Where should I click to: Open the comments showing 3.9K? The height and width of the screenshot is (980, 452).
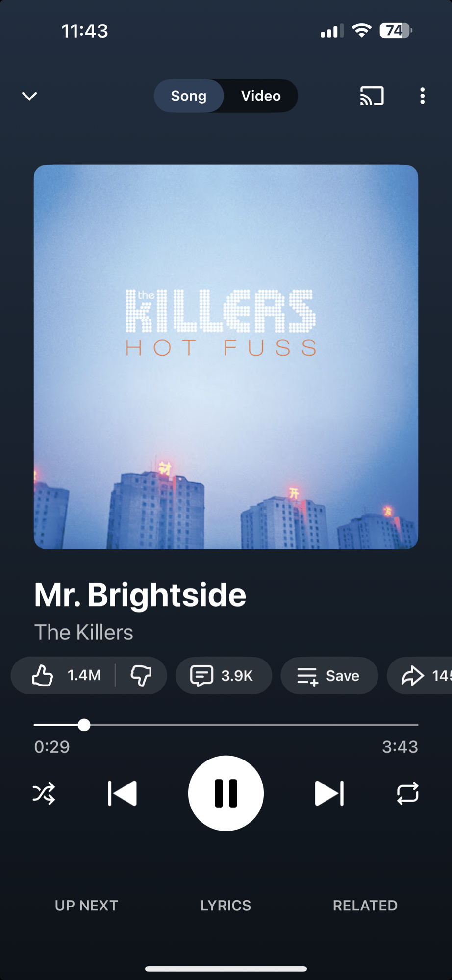point(224,675)
